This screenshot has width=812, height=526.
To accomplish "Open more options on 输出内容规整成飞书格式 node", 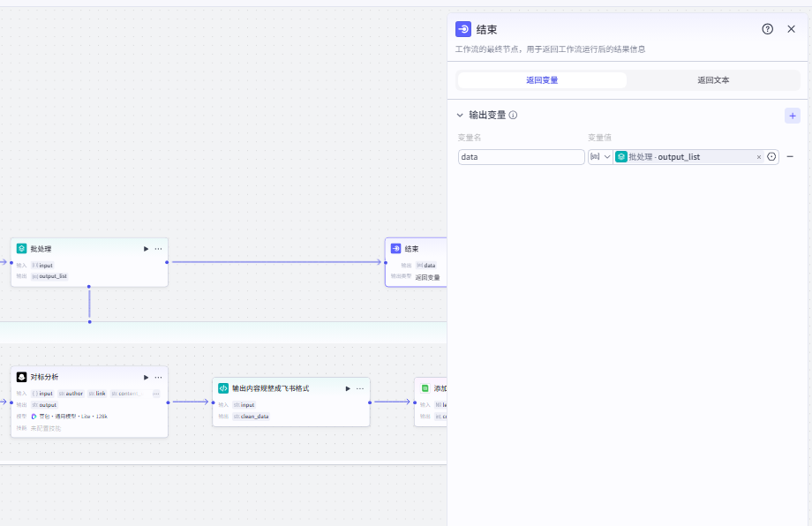I will tap(360, 389).
